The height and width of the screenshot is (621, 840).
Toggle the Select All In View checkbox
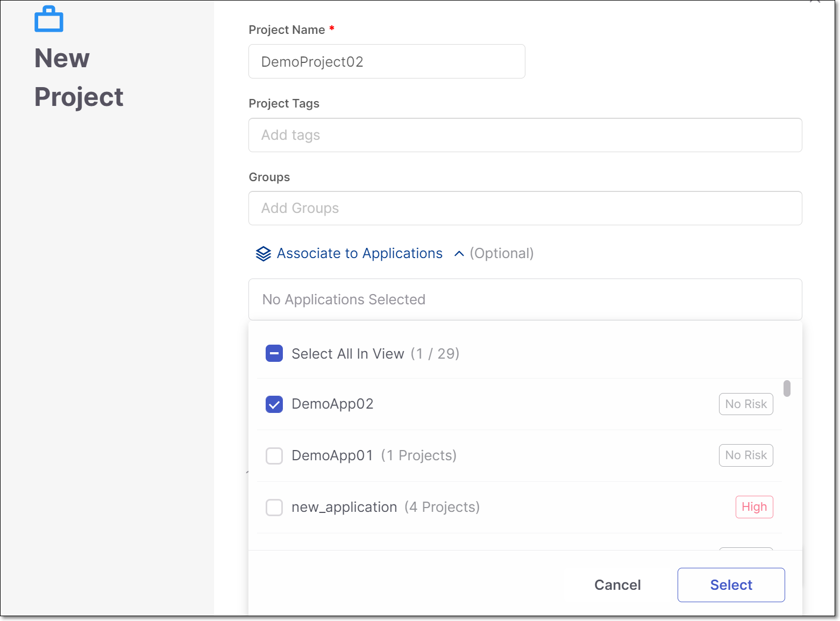coord(274,354)
